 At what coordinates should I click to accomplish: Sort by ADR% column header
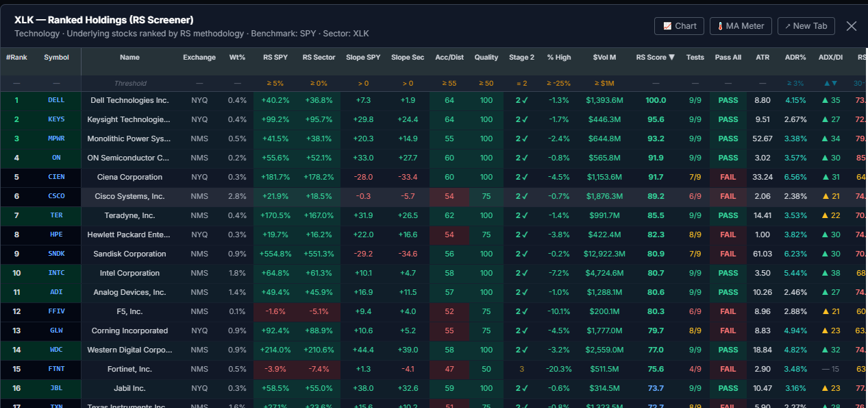pos(795,58)
